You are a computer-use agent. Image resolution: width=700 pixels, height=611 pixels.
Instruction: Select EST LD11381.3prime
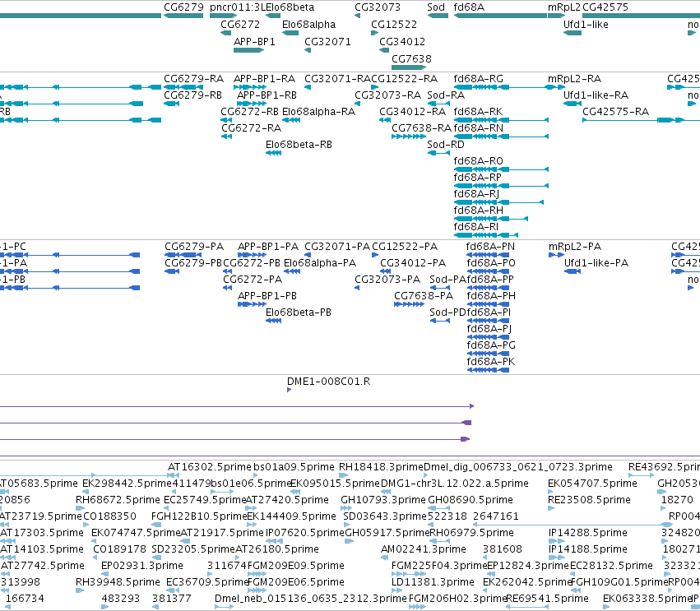point(433,582)
